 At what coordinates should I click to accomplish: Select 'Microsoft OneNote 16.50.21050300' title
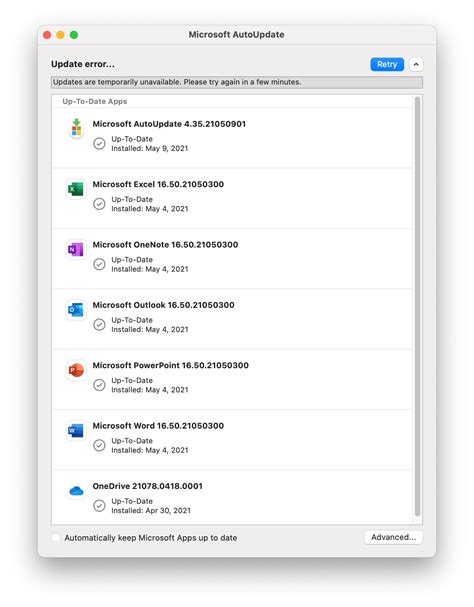coord(165,245)
